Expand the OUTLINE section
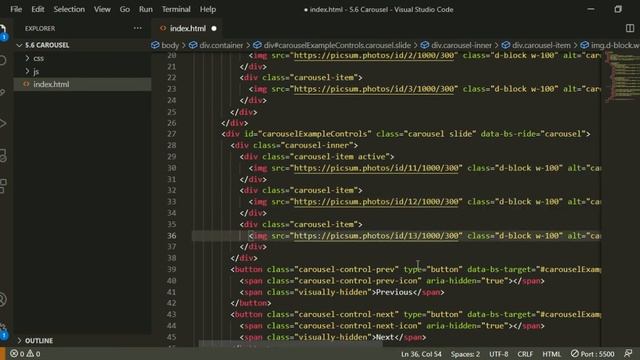This screenshot has width=640, height=360. tap(39, 340)
